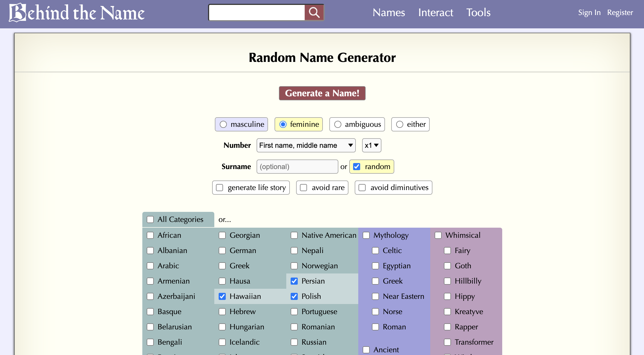Uncheck the Hawaiian category
The image size is (644, 355).
(222, 296)
